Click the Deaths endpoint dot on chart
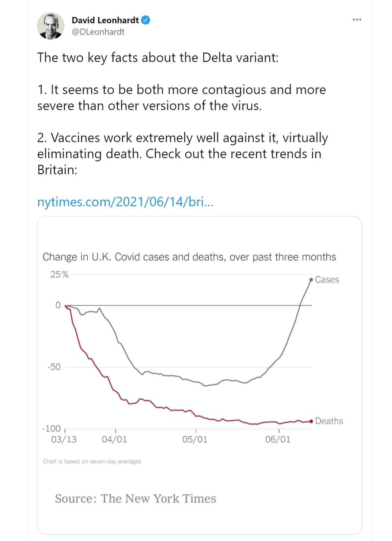 tap(311, 421)
